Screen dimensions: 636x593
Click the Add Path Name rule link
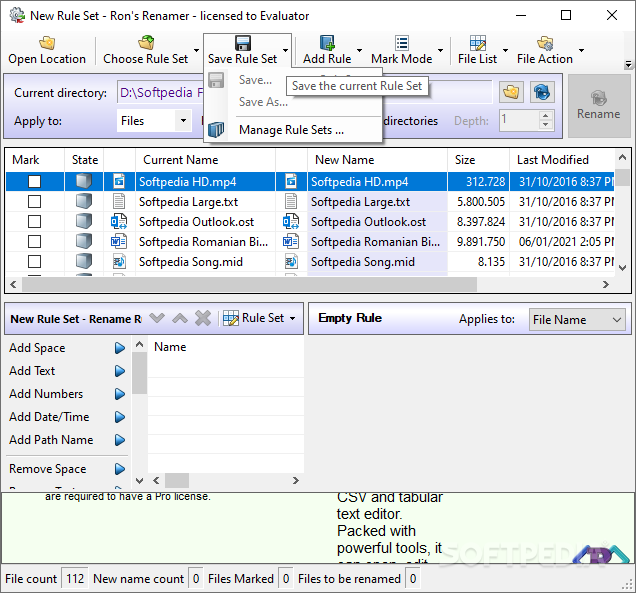[x=51, y=440]
